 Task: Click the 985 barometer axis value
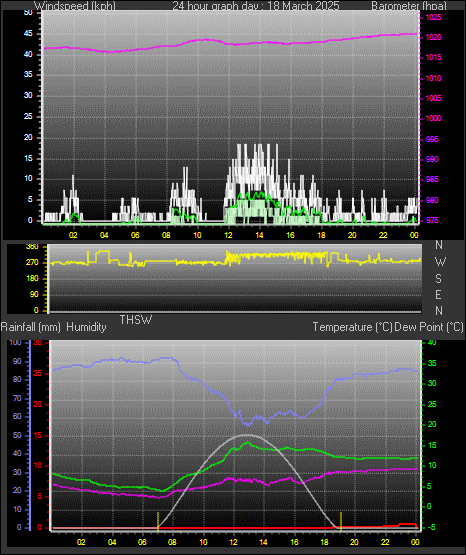pyautogui.click(x=432, y=179)
